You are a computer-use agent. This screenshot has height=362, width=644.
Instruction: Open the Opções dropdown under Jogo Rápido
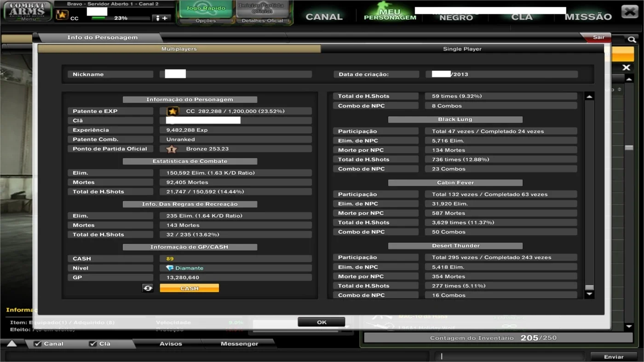[206, 21]
